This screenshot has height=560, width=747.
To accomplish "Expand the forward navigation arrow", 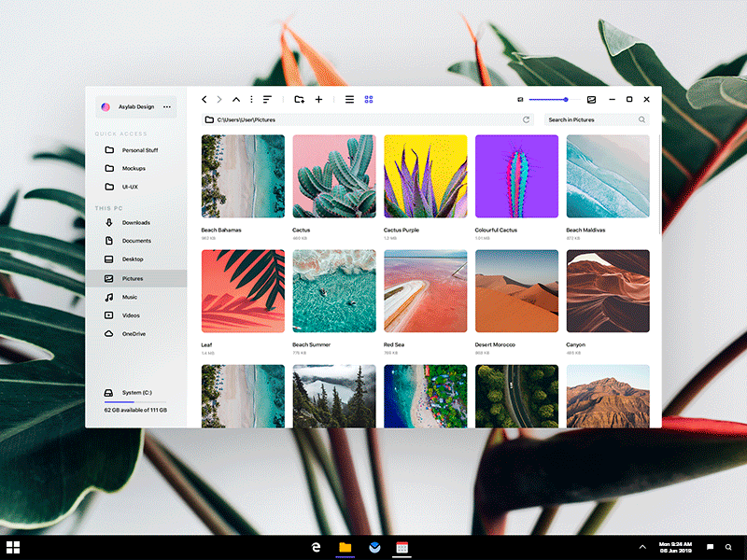I will point(220,99).
